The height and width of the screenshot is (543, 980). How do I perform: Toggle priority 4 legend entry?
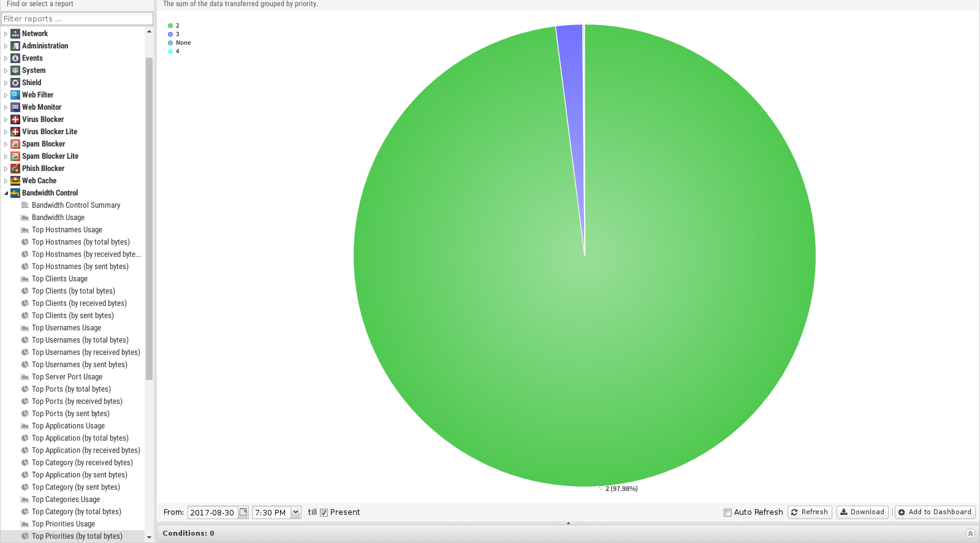pyautogui.click(x=173, y=51)
